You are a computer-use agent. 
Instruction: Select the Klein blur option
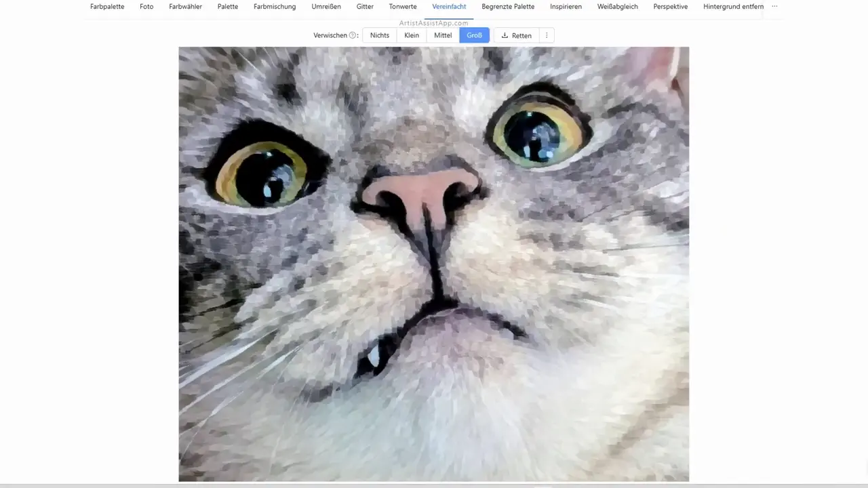coord(412,35)
